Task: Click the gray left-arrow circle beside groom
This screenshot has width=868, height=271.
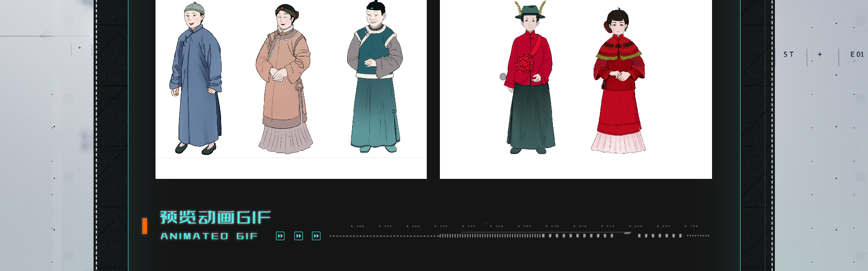Action: 503,77
